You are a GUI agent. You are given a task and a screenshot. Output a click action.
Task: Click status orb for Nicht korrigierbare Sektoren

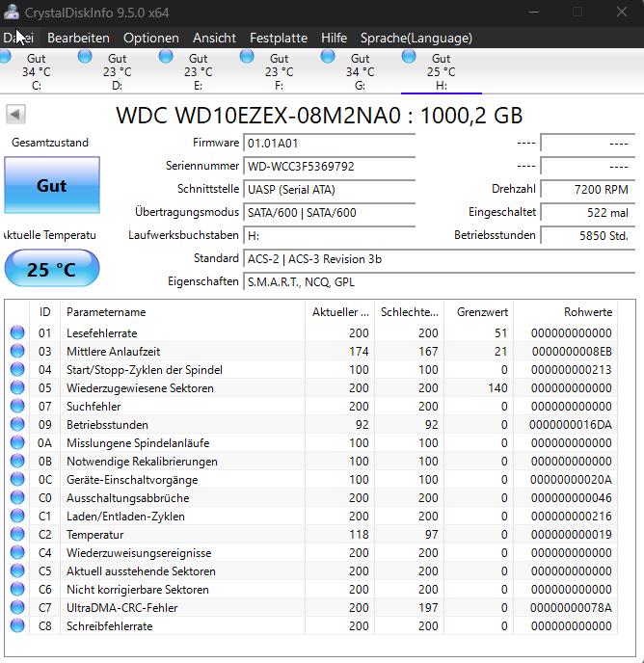pyautogui.click(x=17, y=590)
